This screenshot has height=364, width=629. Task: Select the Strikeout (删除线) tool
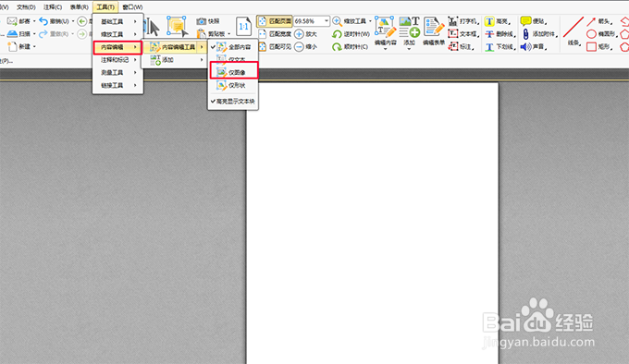[x=500, y=34]
